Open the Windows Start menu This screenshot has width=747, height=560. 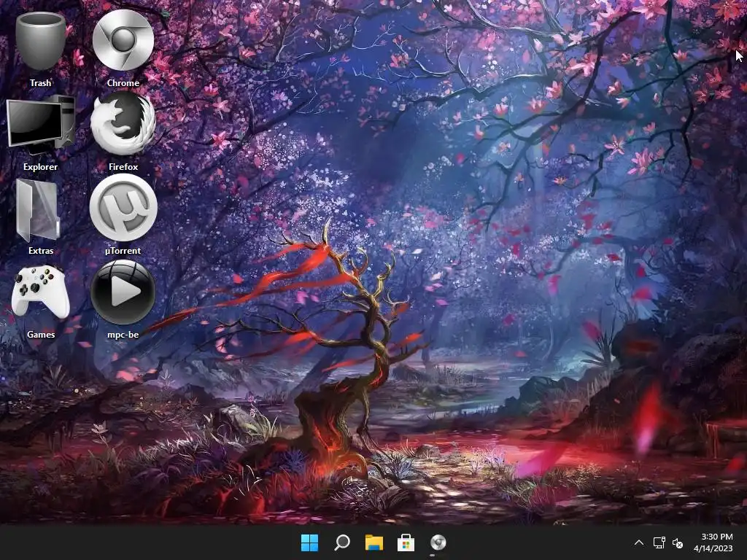tap(309, 542)
